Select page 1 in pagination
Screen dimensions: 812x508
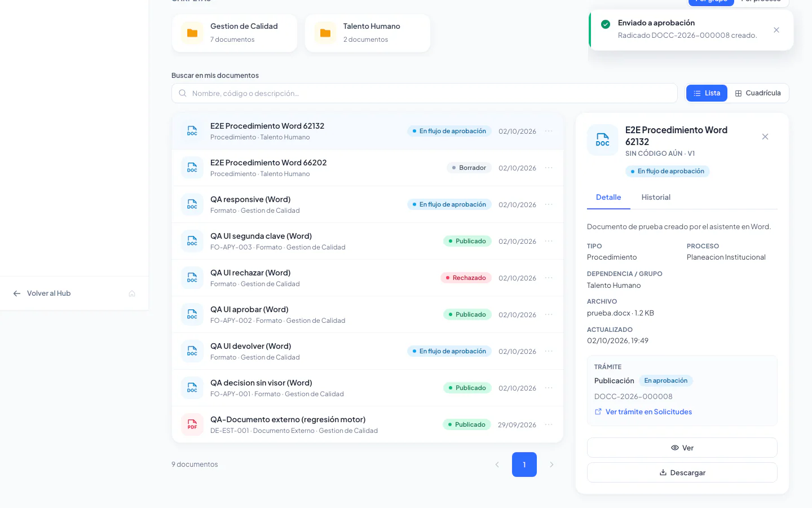point(524,465)
